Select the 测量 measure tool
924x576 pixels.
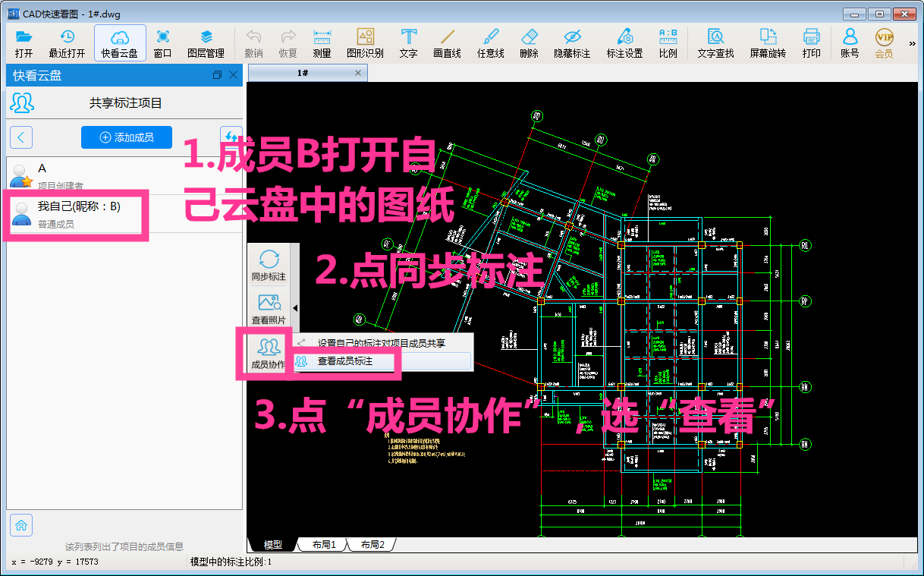click(x=322, y=43)
